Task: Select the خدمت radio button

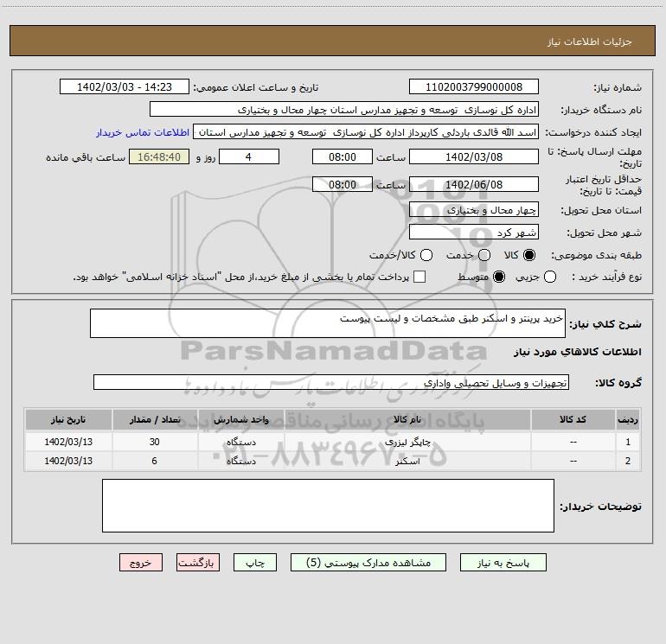Action: (484, 255)
